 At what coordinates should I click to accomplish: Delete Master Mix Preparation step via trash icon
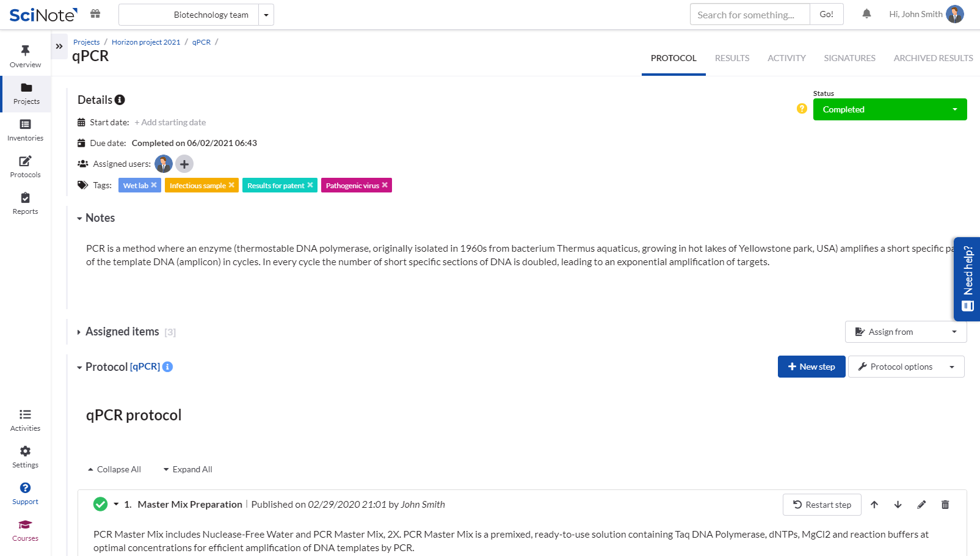click(x=945, y=505)
